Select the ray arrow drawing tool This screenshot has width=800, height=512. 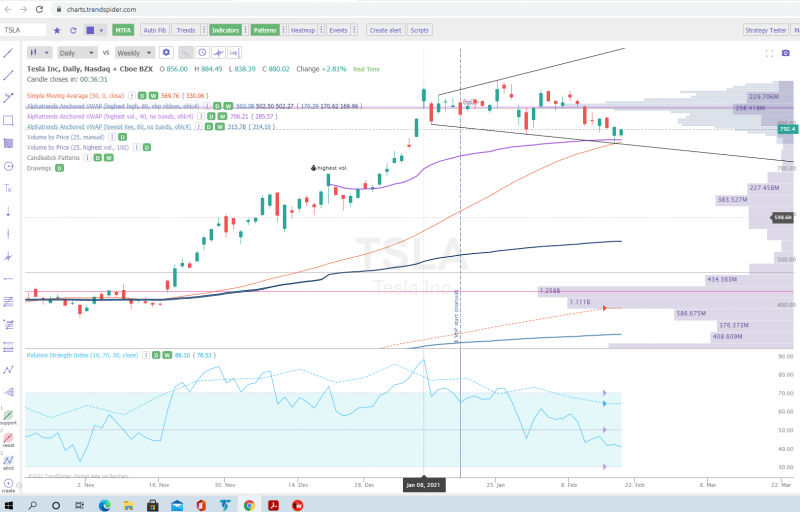click(x=8, y=98)
